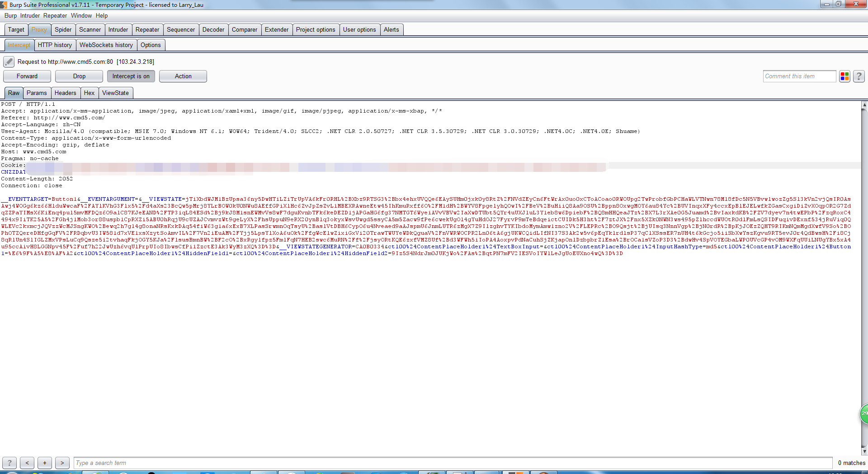Click the Burp Suite title bar icon
The height and width of the screenshot is (474, 868).
[x=4, y=5]
